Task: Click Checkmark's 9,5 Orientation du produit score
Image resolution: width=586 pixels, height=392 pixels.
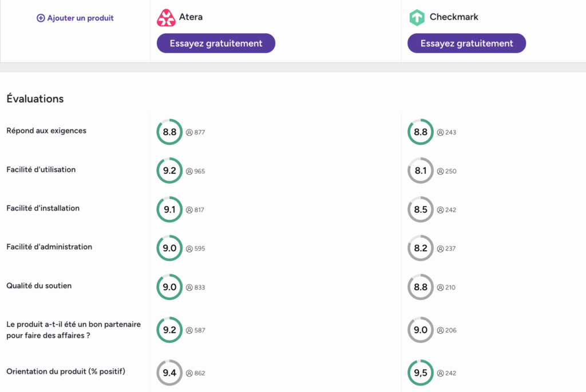Action: (421, 373)
